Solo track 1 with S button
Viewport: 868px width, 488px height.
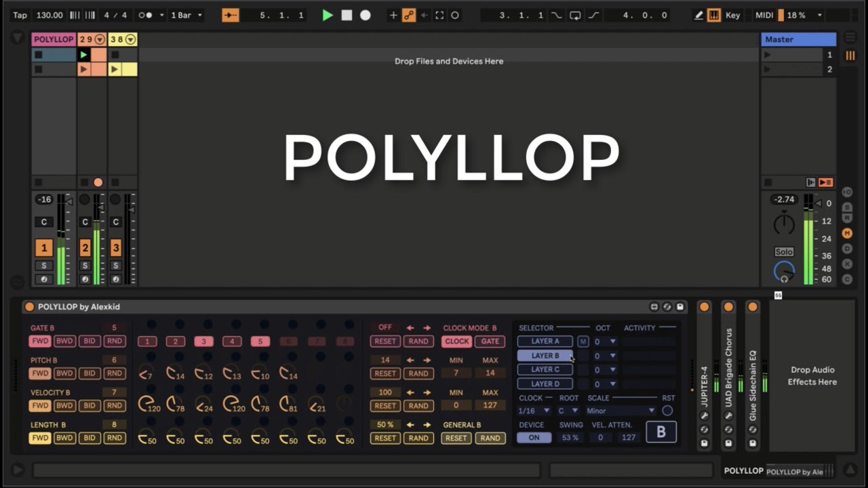(x=44, y=266)
